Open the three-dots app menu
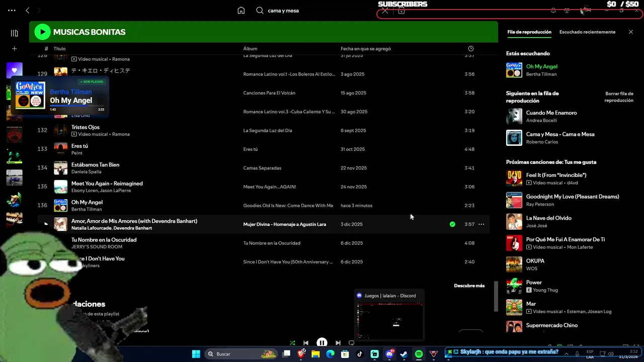644x362 pixels. coord(12,11)
